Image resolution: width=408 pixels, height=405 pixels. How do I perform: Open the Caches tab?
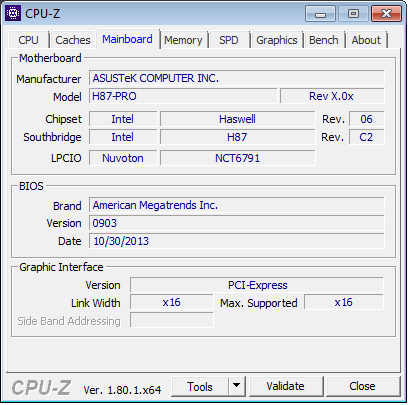[x=73, y=40]
